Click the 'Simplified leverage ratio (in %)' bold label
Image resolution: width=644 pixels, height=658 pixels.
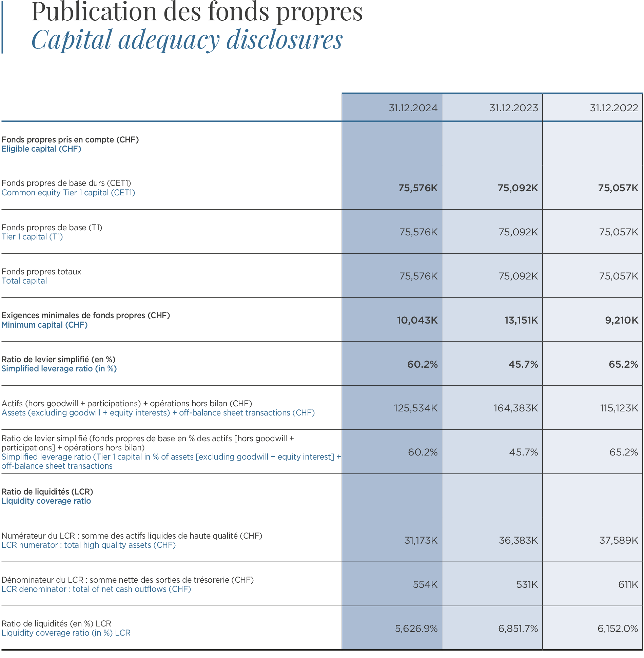pyautogui.click(x=59, y=369)
